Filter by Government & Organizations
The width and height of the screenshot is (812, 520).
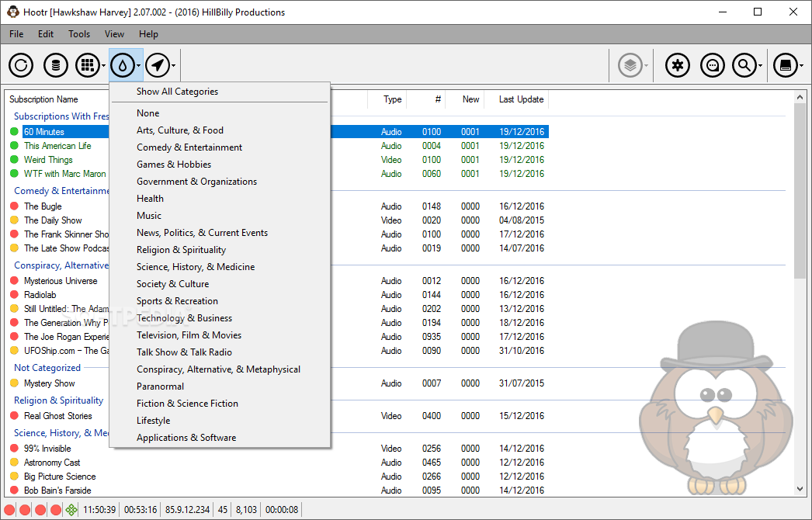click(x=220, y=182)
